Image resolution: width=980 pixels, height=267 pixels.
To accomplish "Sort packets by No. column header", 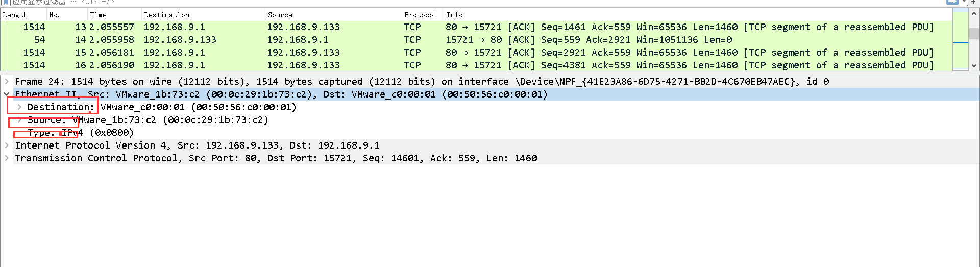I will click(55, 15).
